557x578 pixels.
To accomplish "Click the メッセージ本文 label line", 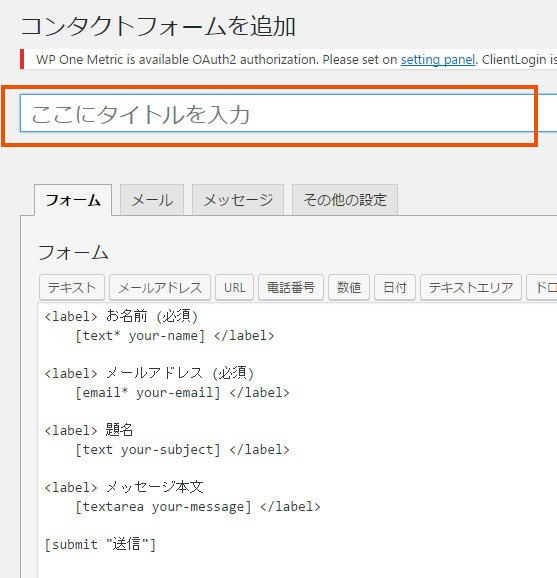I will pyautogui.click(x=124, y=487).
